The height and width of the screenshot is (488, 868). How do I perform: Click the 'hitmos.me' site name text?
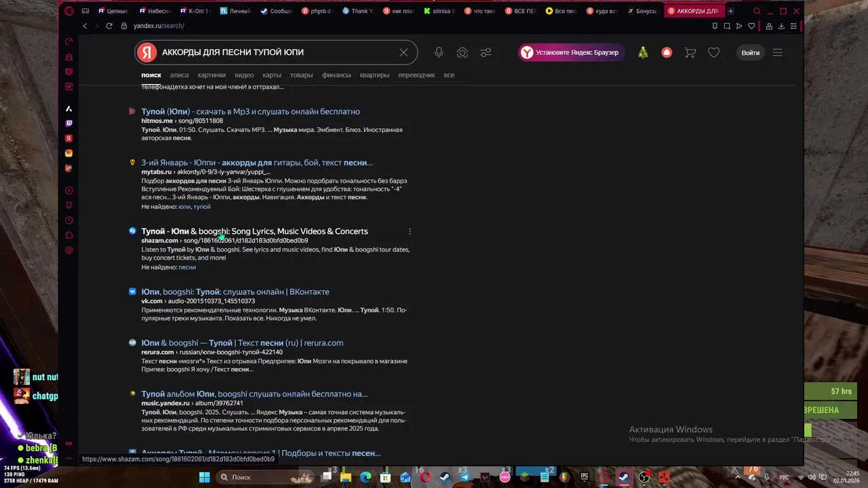[x=157, y=121]
